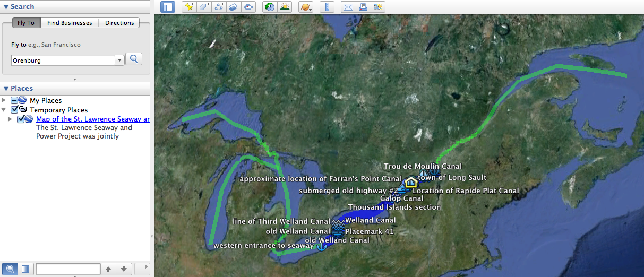Uncheck the Temporary Places checkbox
This screenshot has width=644, height=277.
tap(15, 110)
